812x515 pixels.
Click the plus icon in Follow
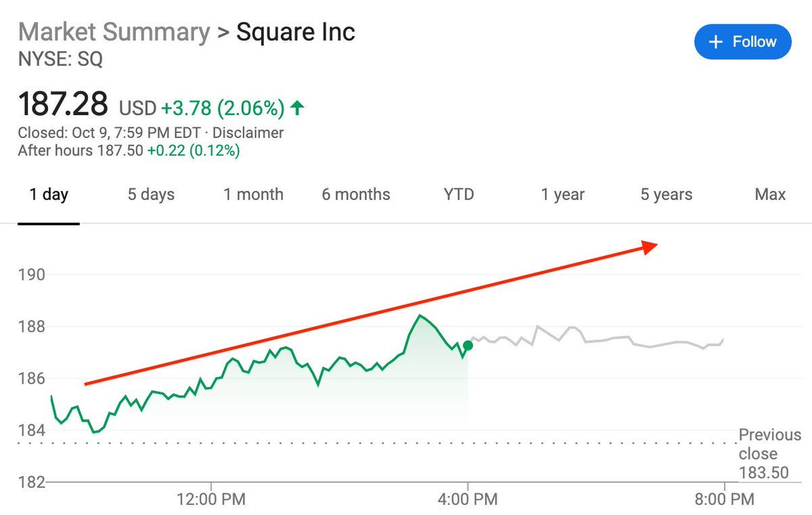(715, 42)
